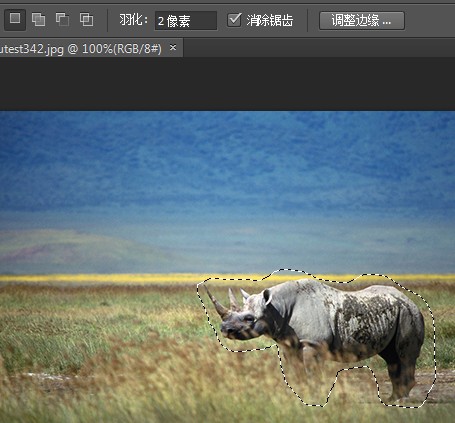Image resolution: width=455 pixels, height=423 pixels.
Task: Click the rhino's shorter second horn
Action: pyautogui.click(x=234, y=299)
